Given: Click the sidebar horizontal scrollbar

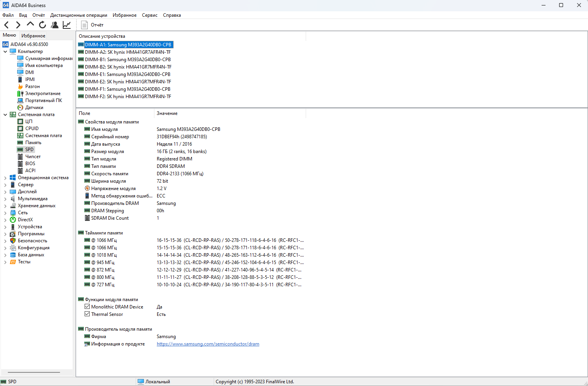Looking at the screenshot, I should pos(34,372).
